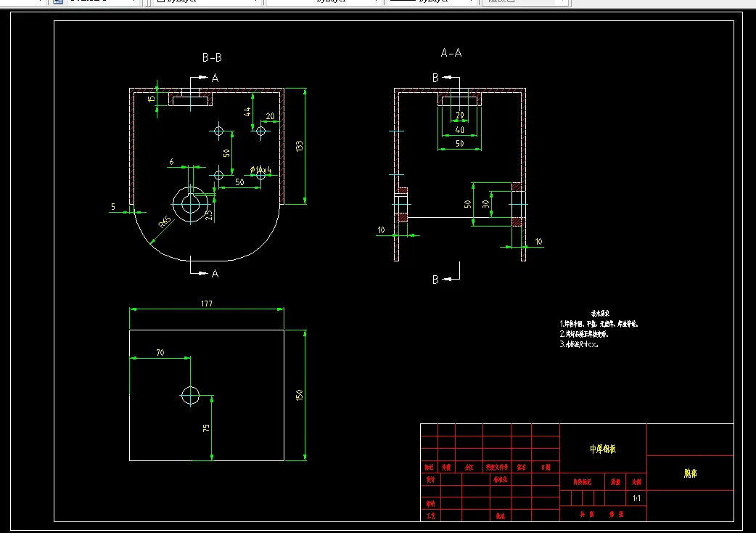Click the 工艺 label in title block

click(x=430, y=516)
